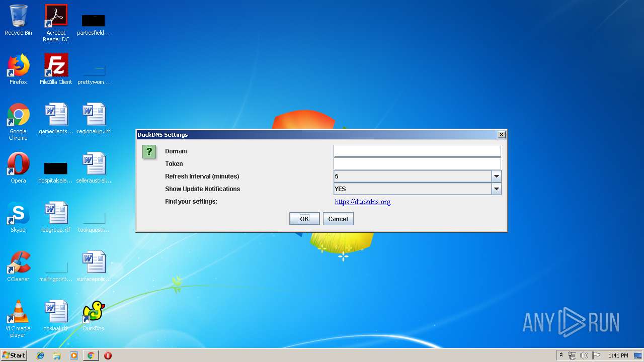Open Skype desktop shortcut

click(x=18, y=217)
